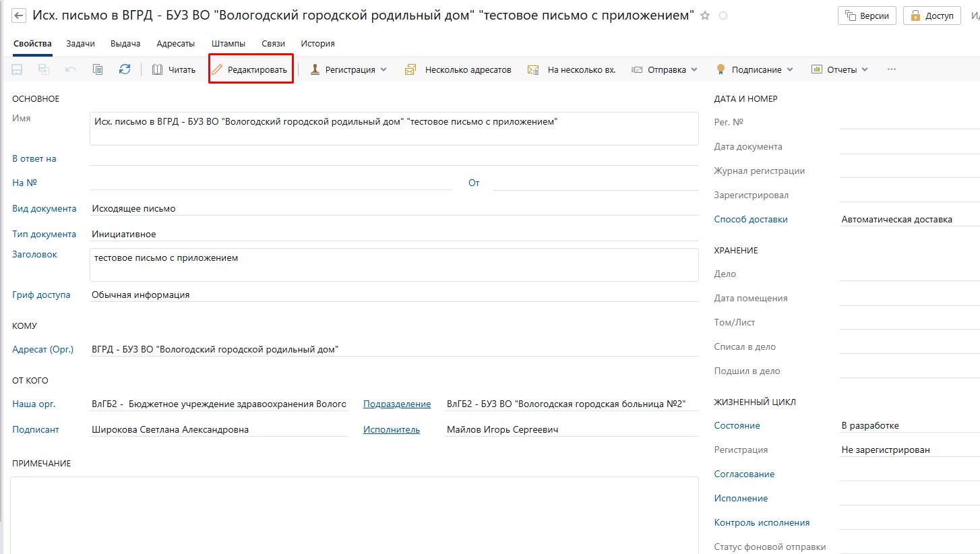Follow the Подразделение link
980x554 pixels.
click(396, 404)
